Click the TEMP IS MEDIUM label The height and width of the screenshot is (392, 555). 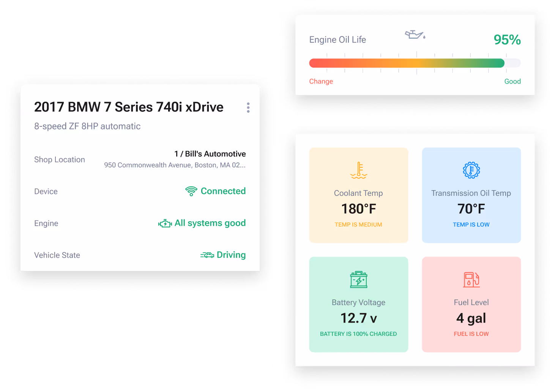coord(358,225)
